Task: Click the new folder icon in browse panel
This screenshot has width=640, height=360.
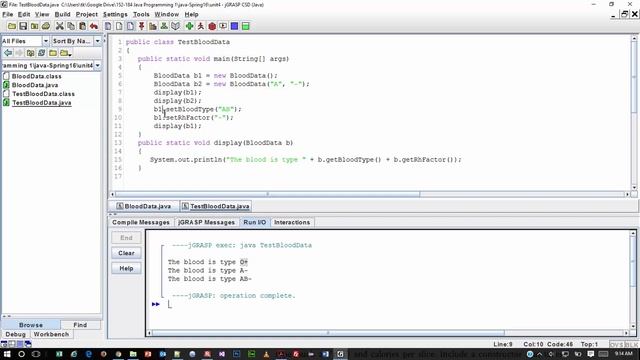Action: pyautogui.click(x=53, y=53)
